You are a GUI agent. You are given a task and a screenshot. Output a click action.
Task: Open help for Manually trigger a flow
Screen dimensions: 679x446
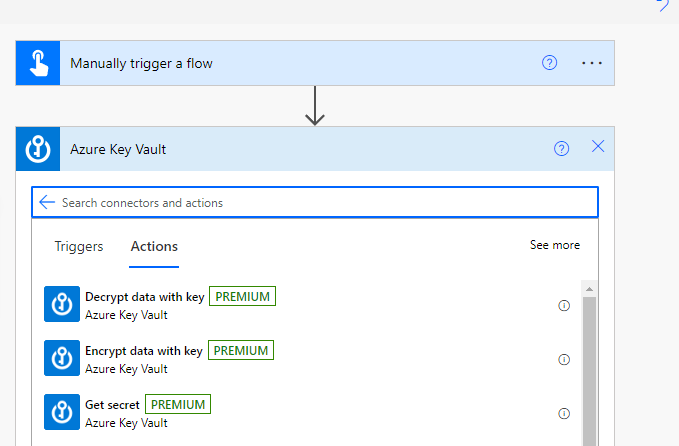(x=549, y=63)
